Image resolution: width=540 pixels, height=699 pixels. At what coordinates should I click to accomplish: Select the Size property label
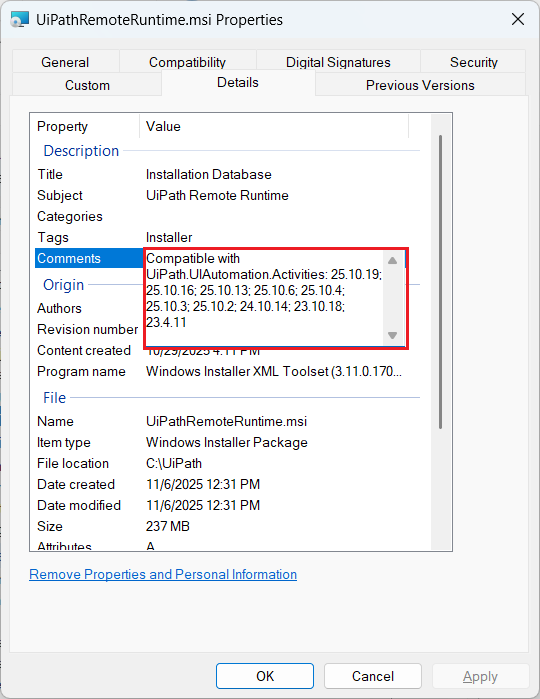pos(49,526)
